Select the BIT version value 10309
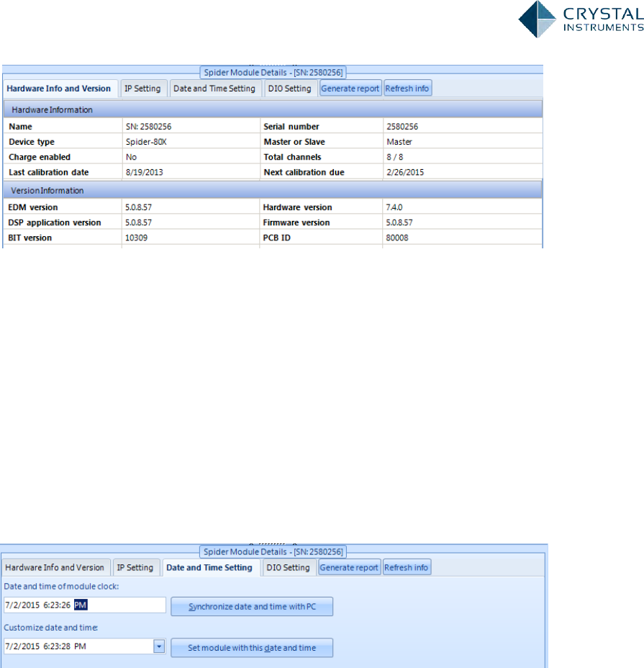 [136, 238]
